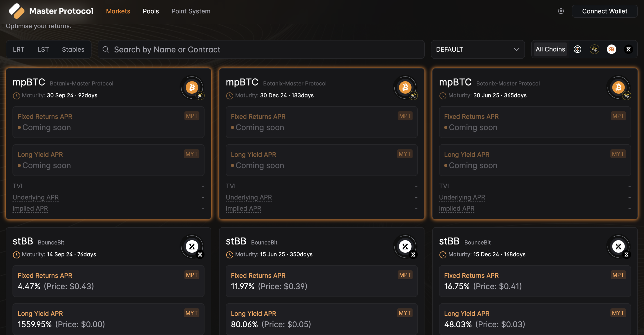Viewport: 644px width, 335px height.
Task: Open the DEFAULT sort dropdown
Action: [477, 48]
